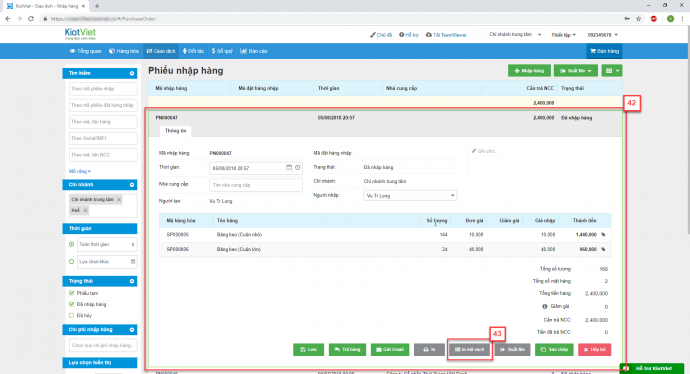Enable the Đã hủy checkbox
The height and width of the screenshot is (374, 690).
click(71, 315)
